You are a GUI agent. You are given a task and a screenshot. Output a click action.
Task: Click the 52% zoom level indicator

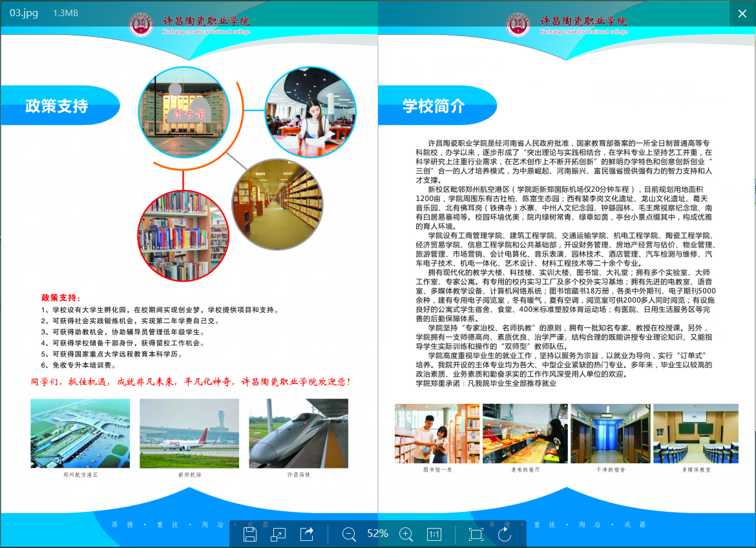pos(377,534)
